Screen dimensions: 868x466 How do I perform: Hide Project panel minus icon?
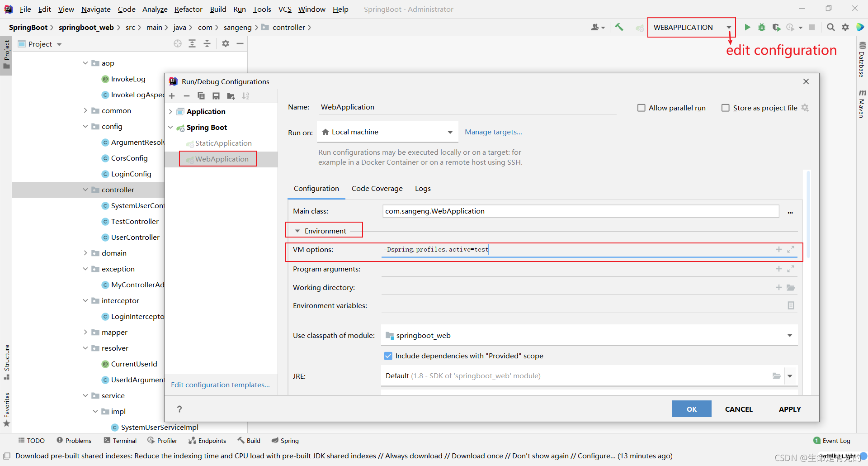(240, 43)
